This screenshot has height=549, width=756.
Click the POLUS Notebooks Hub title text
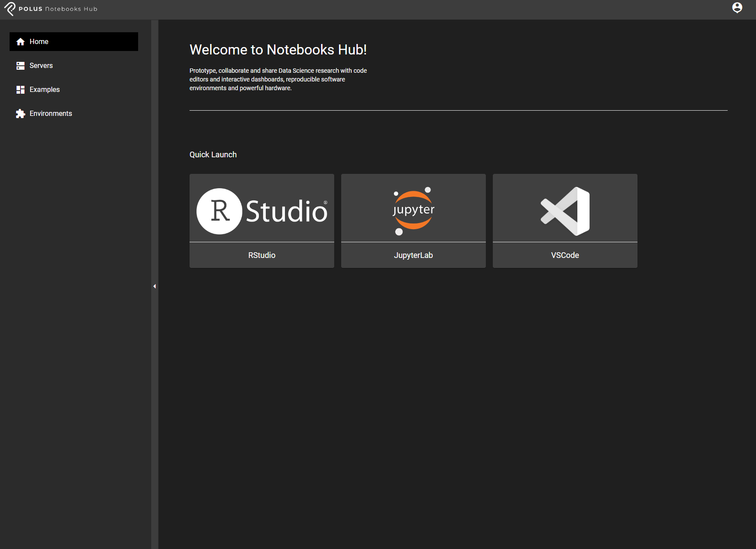(x=58, y=9)
